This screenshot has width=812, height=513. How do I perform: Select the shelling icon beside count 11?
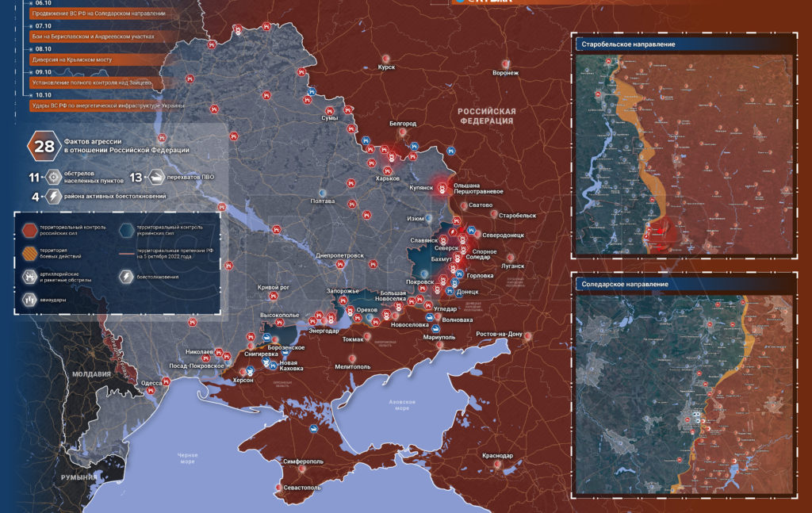coord(53,177)
